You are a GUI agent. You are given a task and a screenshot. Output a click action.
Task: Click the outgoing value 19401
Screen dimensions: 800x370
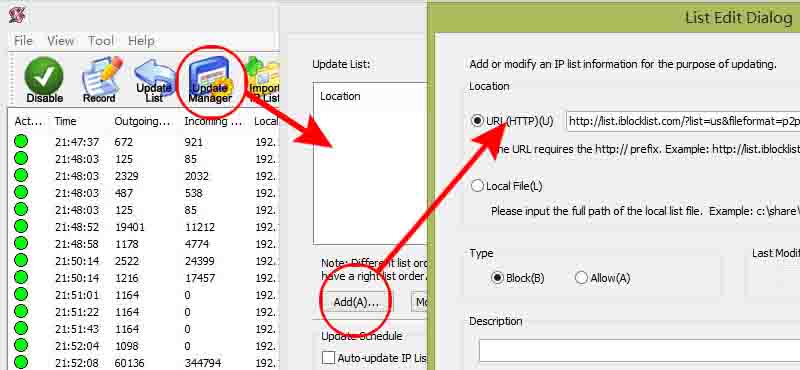130,227
